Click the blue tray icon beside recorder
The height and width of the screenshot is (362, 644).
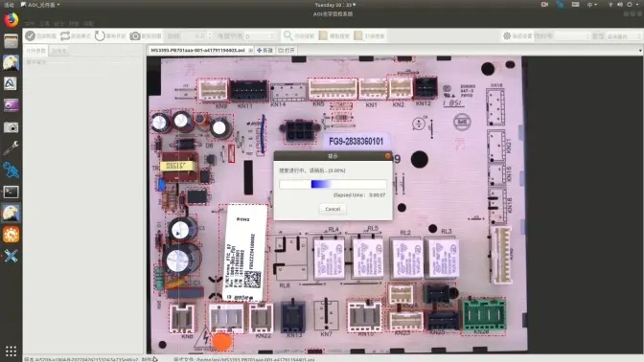click(x=561, y=5)
